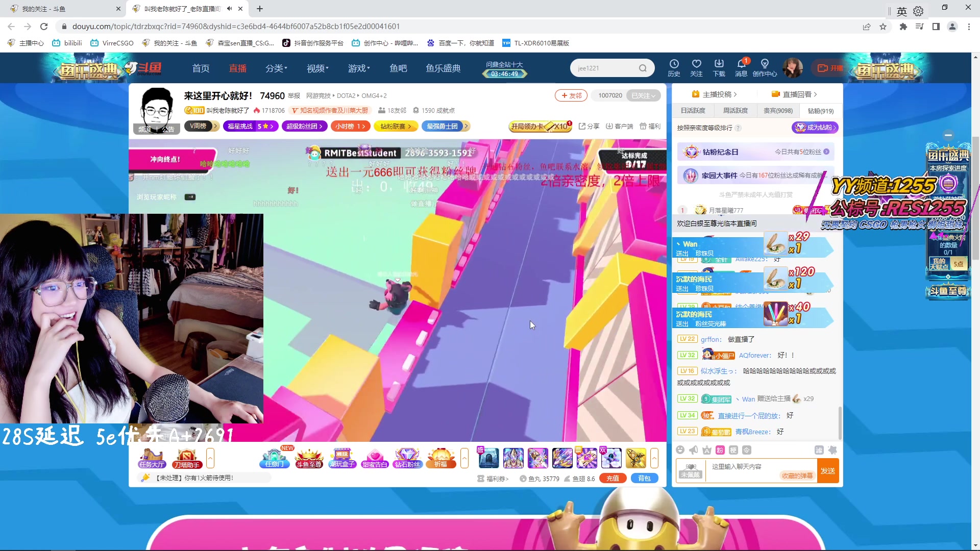Open the 任意门 portal icon
Image resolution: width=980 pixels, height=551 pixels.
[275, 458]
